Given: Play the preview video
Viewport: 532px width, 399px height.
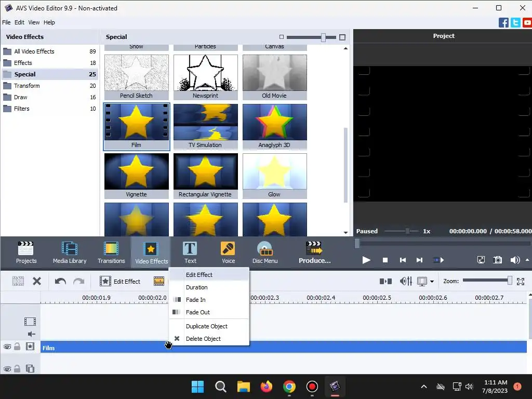Looking at the screenshot, I should click(366, 260).
